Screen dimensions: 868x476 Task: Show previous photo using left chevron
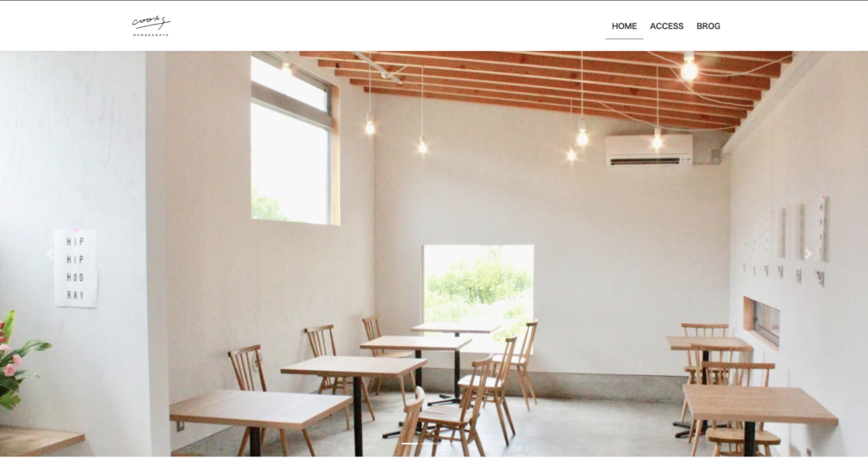[50, 254]
